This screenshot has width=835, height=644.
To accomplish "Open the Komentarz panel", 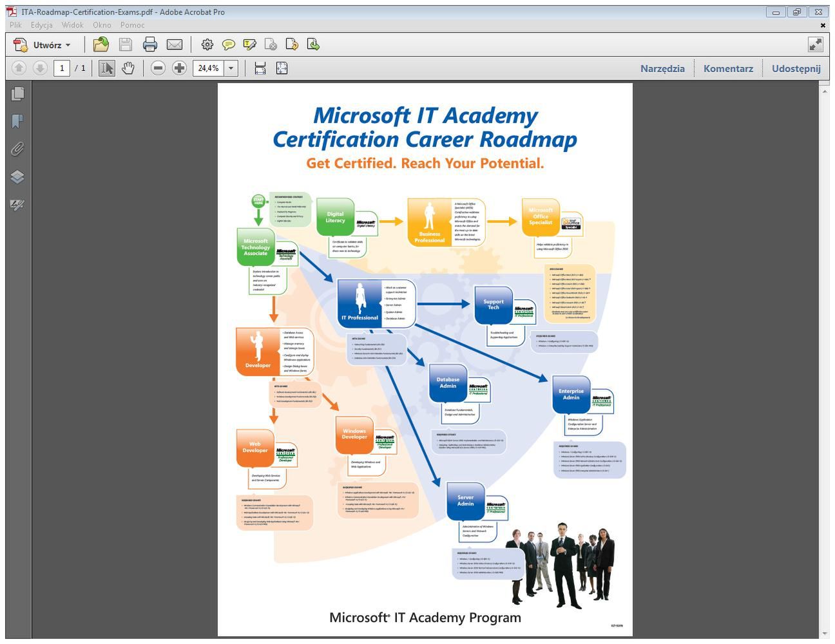I will 728,68.
